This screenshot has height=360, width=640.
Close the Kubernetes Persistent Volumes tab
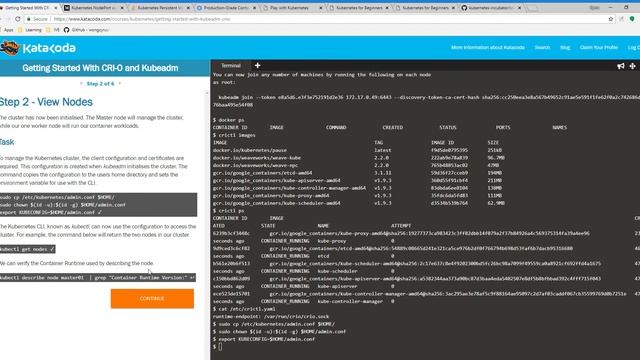[188, 8]
